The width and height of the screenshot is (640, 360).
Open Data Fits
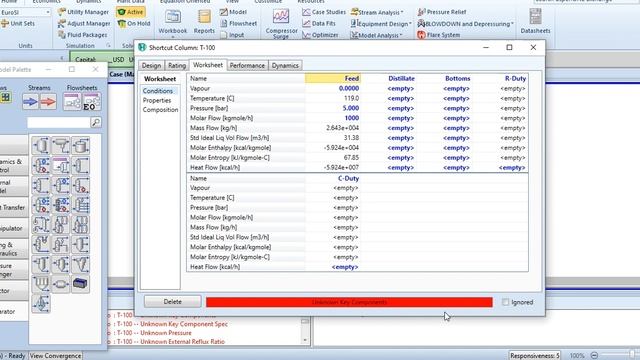point(319,24)
